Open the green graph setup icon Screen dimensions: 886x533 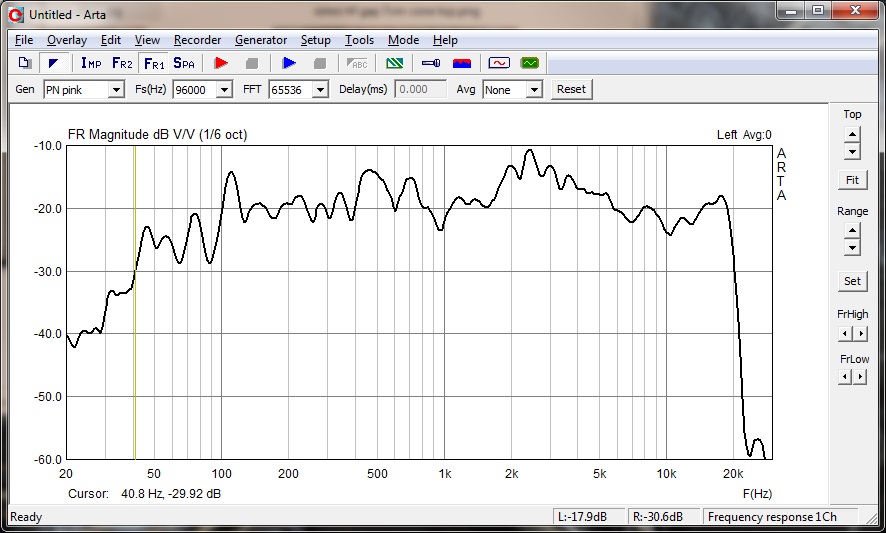[394, 63]
